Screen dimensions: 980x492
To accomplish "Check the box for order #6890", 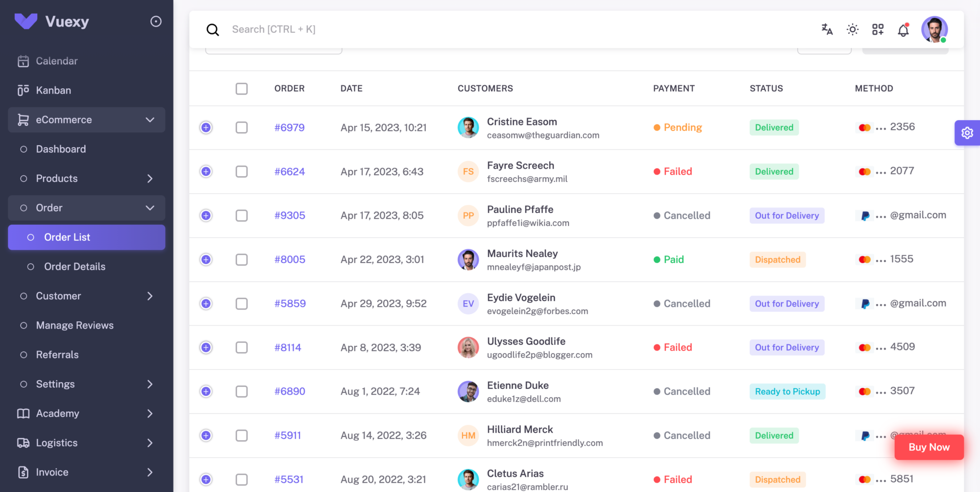I will point(242,391).
